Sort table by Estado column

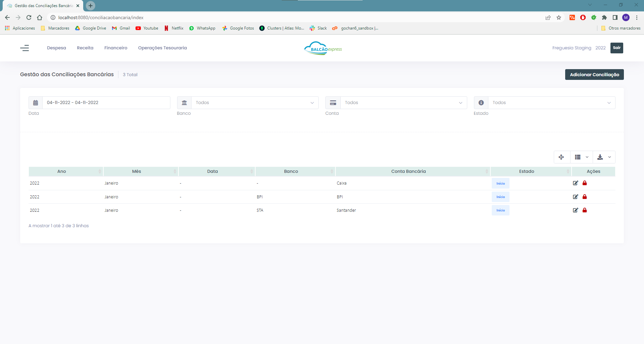[x=531, y=171]
